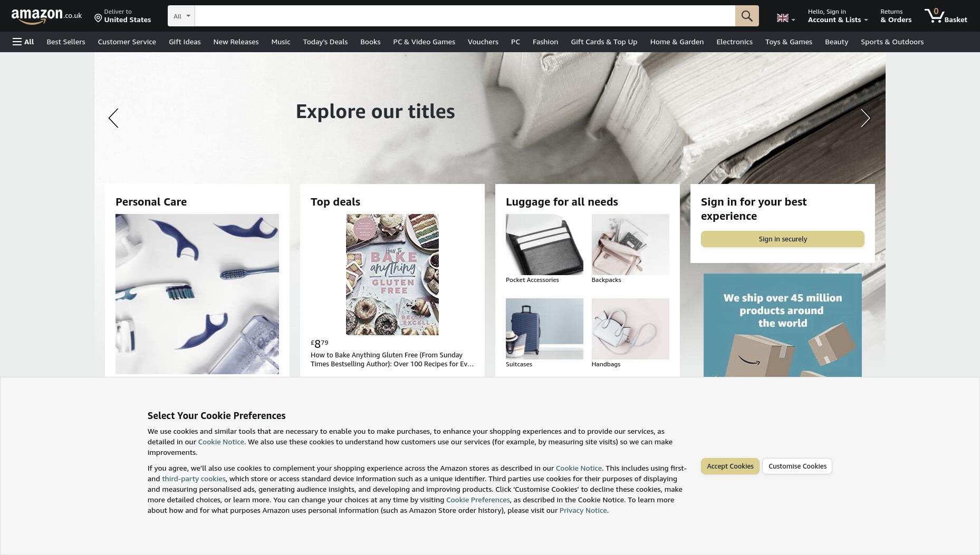The image size is (980, 555).
Task: Open the hamburger All menu
Action: tap(23, 42)
